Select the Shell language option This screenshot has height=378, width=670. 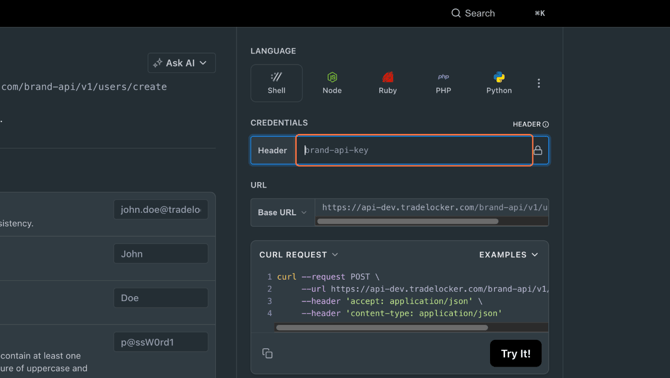(276, 83)
